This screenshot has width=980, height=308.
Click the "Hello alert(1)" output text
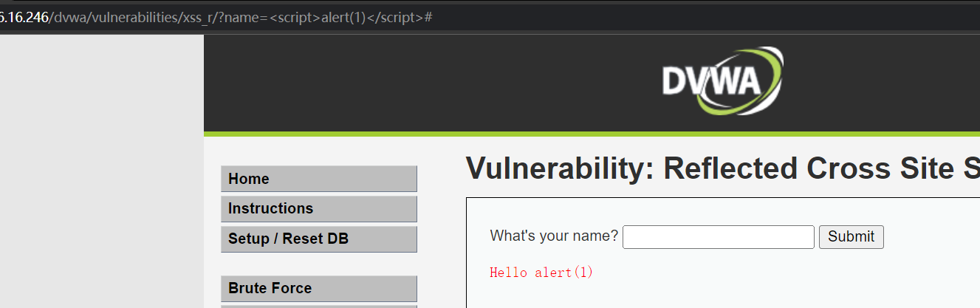(542, 273)
